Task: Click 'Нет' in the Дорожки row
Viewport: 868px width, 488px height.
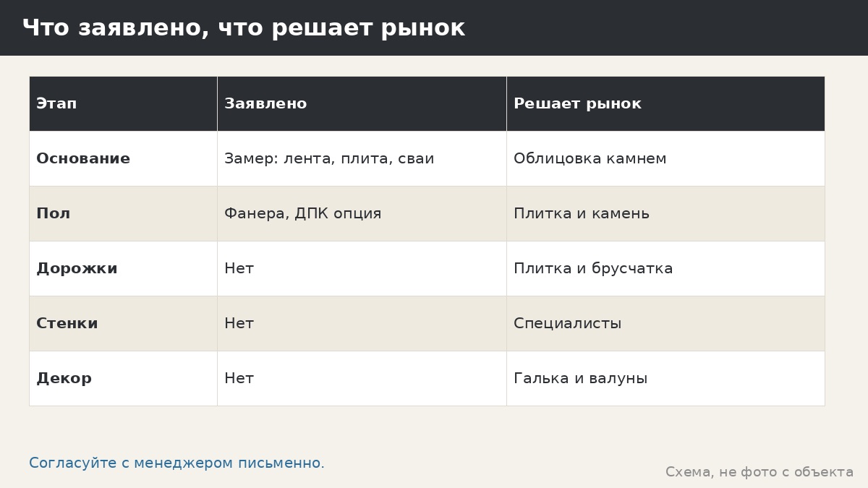Action: pos(362,268)
